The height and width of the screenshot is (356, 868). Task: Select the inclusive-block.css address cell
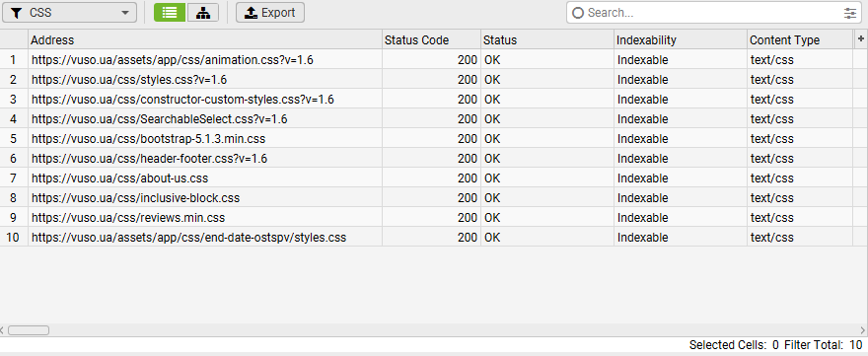coord(136,198)
